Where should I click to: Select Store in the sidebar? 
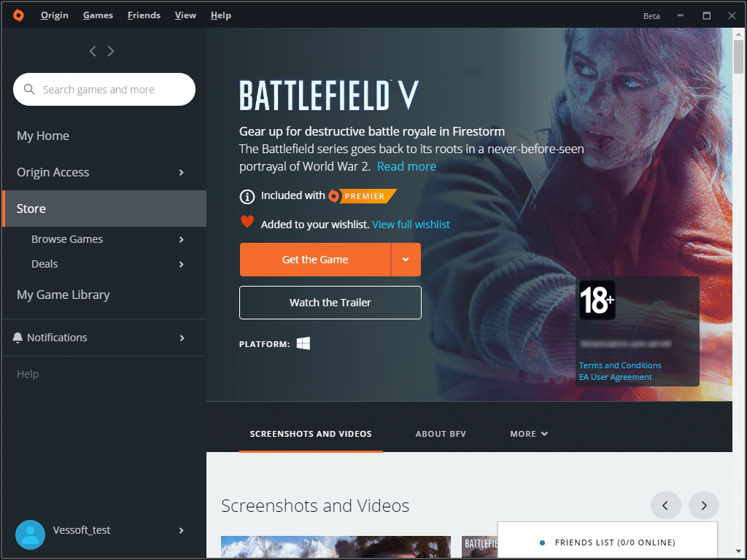click(104, 209)
